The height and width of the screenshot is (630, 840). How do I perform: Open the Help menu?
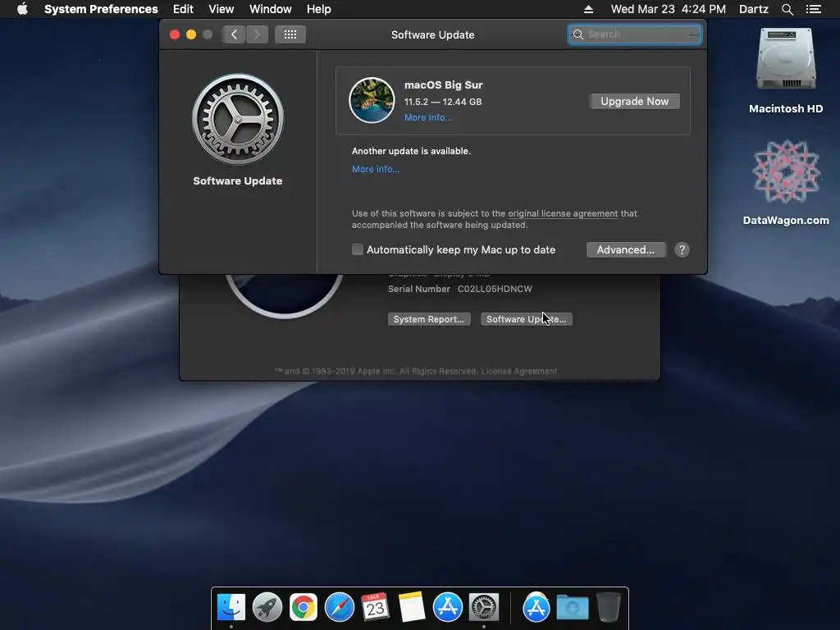[319, 9]
